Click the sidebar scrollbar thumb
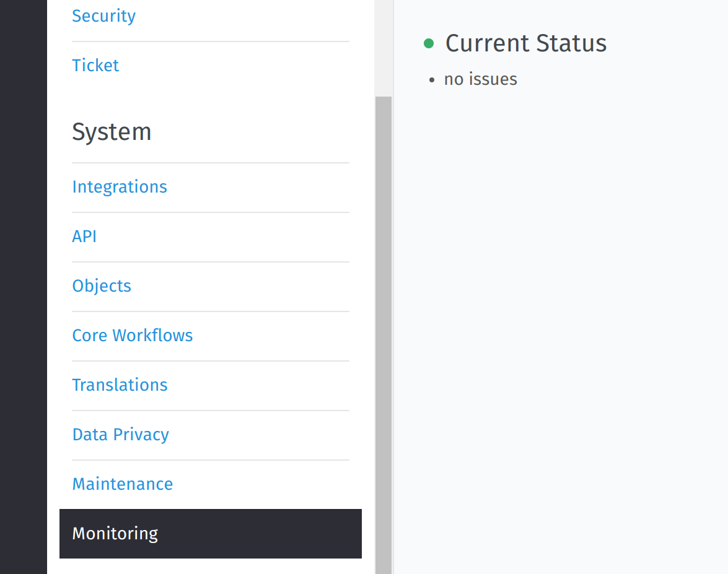Screen dimensions: 728x574 pos(384,335)
